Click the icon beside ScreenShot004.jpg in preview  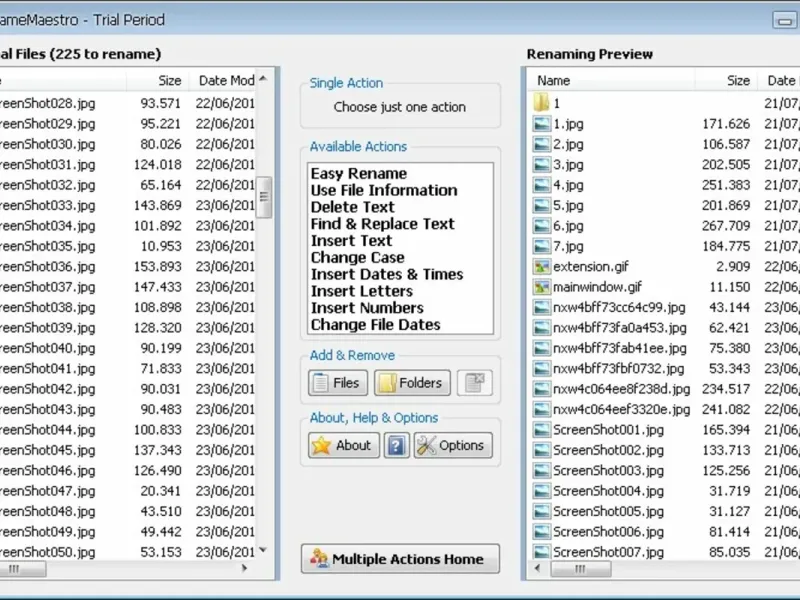click(541, 491)
